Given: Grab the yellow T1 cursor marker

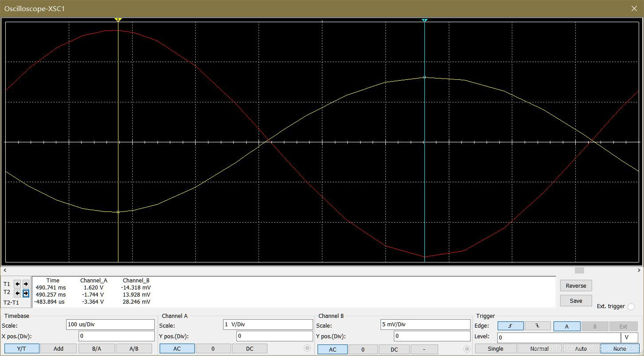Looking at the screenshot, I should tap(118, 20).
